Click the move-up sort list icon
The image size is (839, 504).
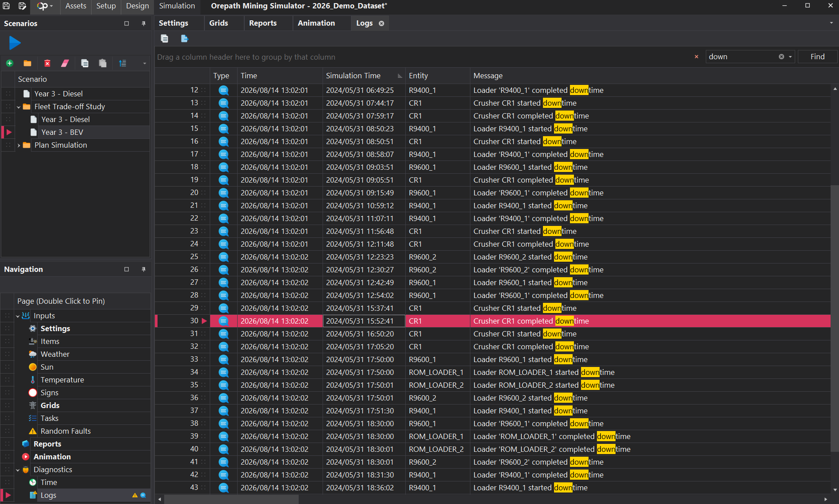click(123, 63)
